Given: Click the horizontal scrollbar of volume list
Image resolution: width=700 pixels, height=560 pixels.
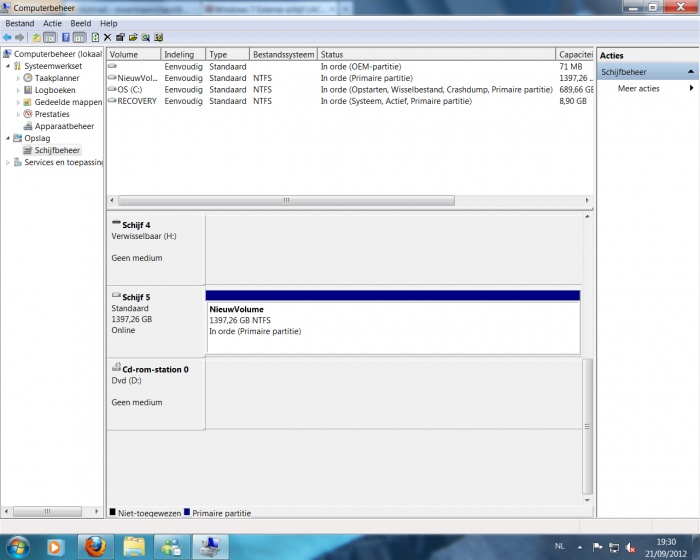Looking at the screenshot, I should pyautogui.click(x=286, y=201).
